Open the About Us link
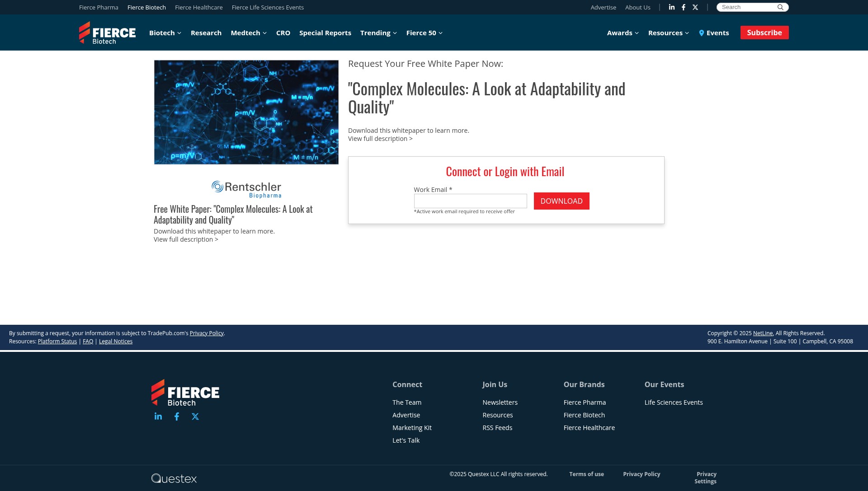Viewport: 868px width, 491px height. tap(637, 7)
